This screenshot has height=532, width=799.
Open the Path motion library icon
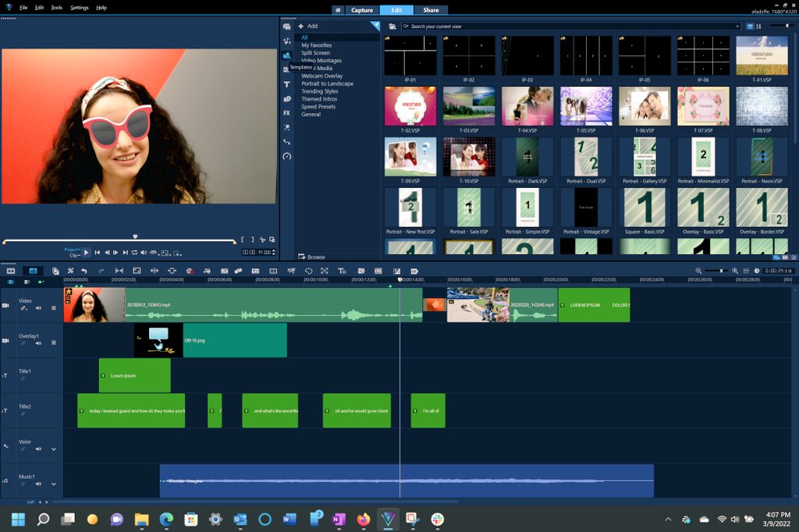coord(287,142)
